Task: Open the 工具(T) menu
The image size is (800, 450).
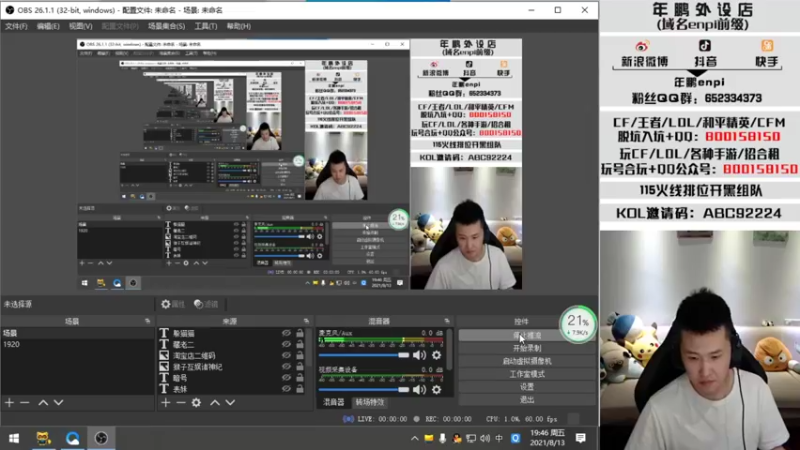Action: coord(206,26)
